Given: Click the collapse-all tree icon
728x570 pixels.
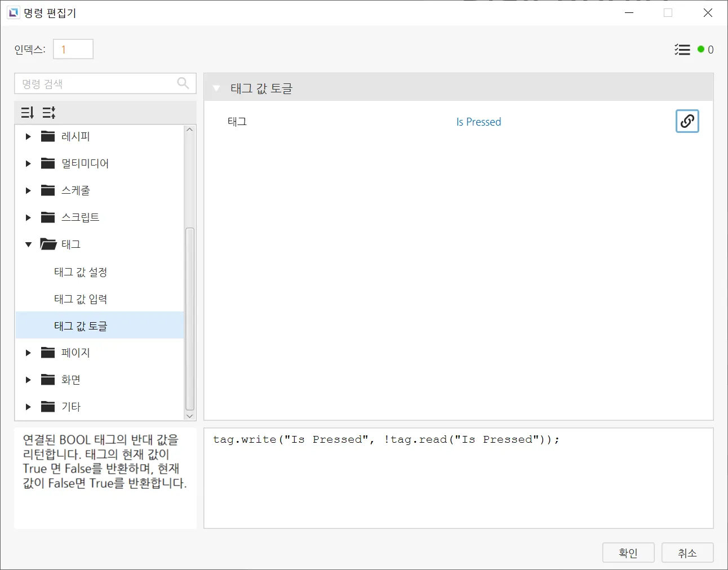Looking at the screenshot, I should (49, 113).
